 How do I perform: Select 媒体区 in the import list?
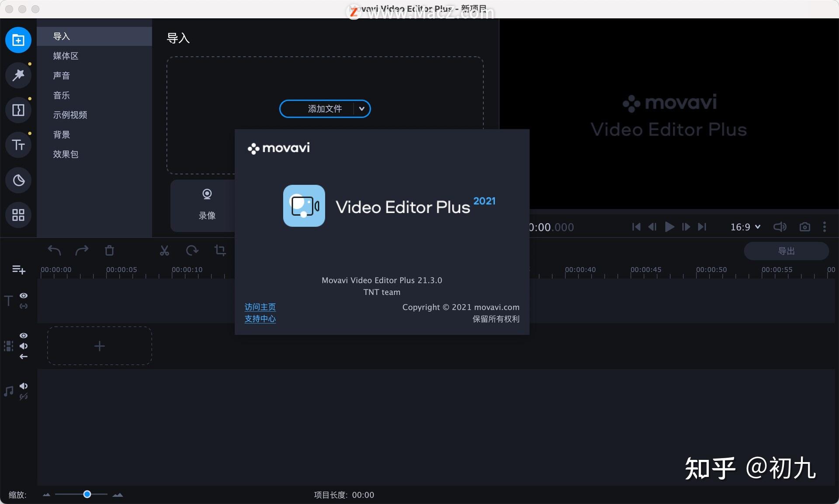click(x=94, y=56)
